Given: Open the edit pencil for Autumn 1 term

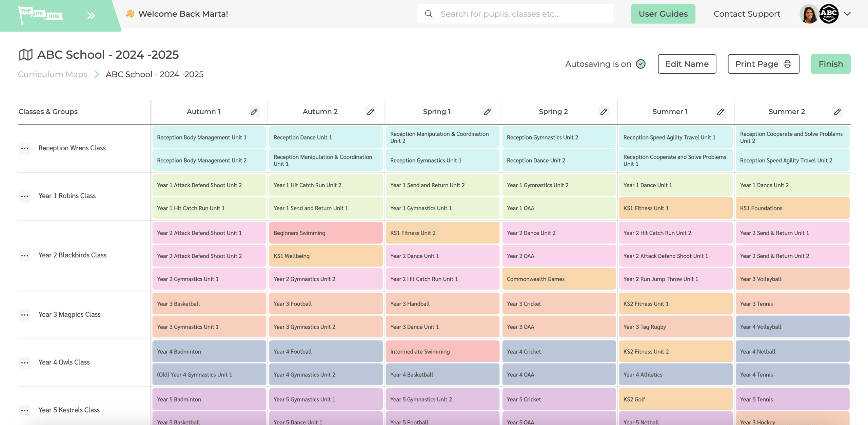Looking at the screenshot, I should click(254, 111).
